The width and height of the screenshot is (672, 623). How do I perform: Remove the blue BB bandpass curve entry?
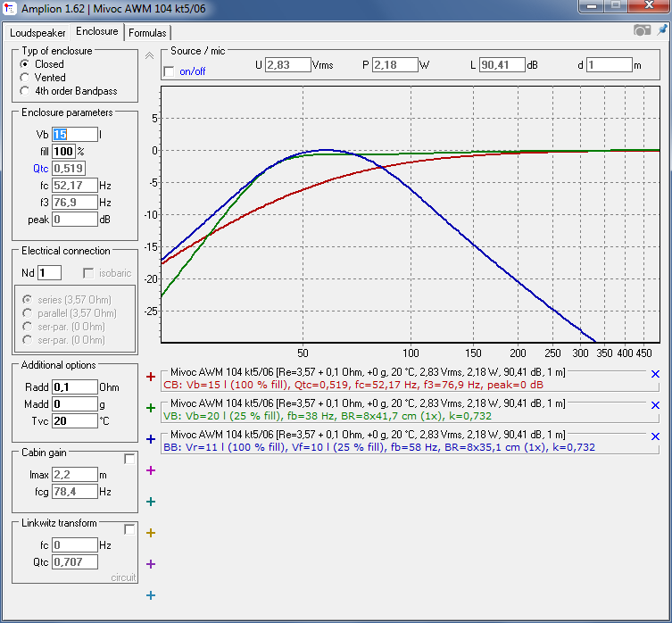(x=655, y=437)
